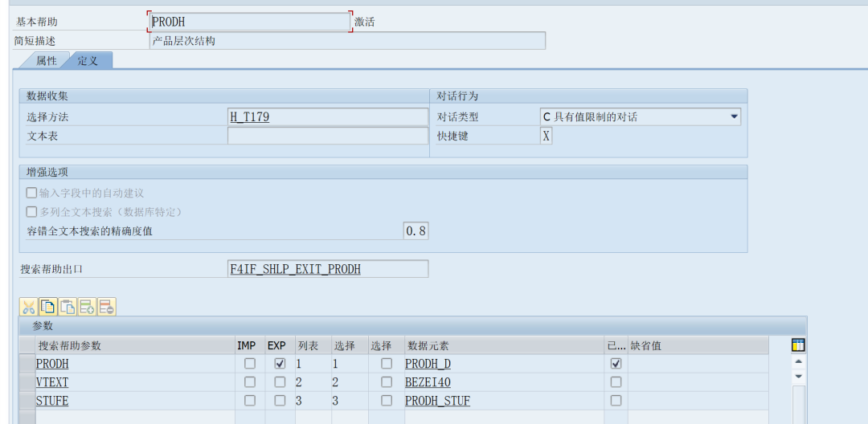Click the VTEXT parameter name cell

[135, 382]
